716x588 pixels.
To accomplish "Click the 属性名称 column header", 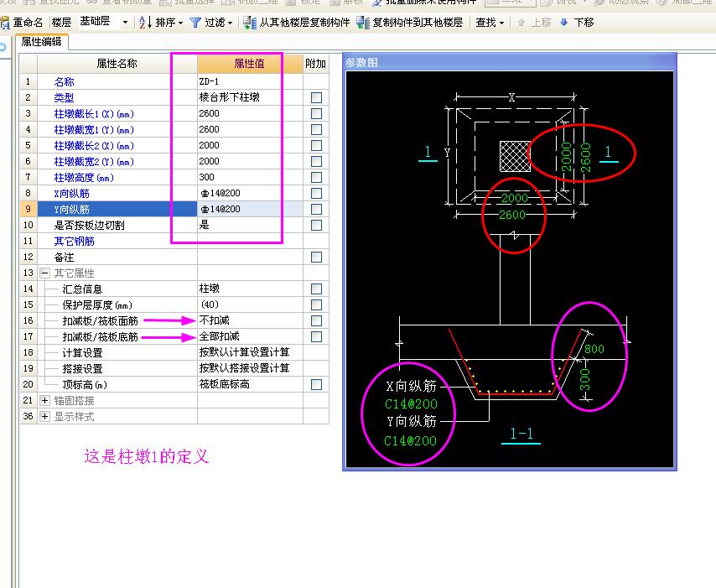I will click(x=117, y=64).
